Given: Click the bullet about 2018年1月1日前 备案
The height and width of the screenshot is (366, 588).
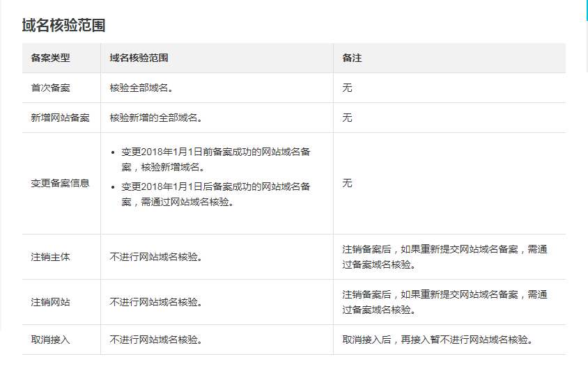Looking at the screenshot, I should click(x=215, y=159).
